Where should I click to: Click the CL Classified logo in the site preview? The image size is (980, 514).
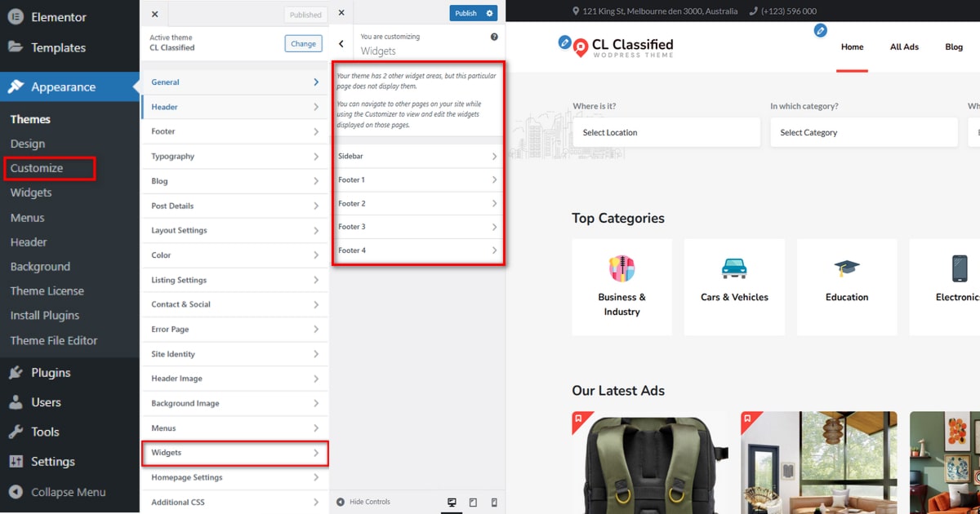[624, 48]
